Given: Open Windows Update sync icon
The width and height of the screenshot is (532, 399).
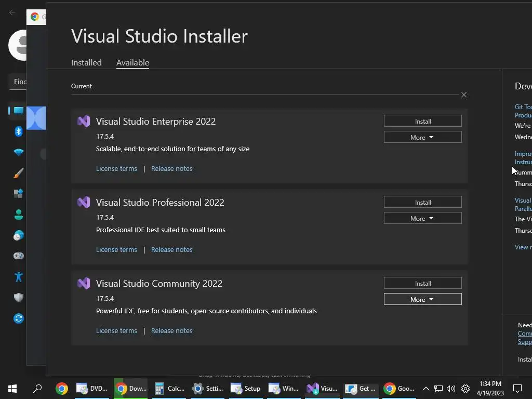Looking at the screenshot, I should tap(18, 318).
